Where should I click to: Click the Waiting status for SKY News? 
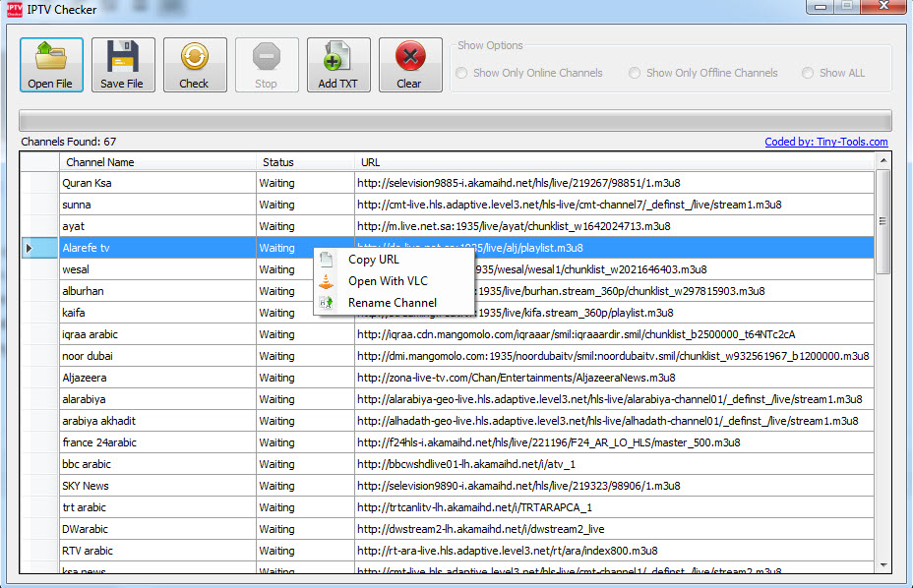305,486
